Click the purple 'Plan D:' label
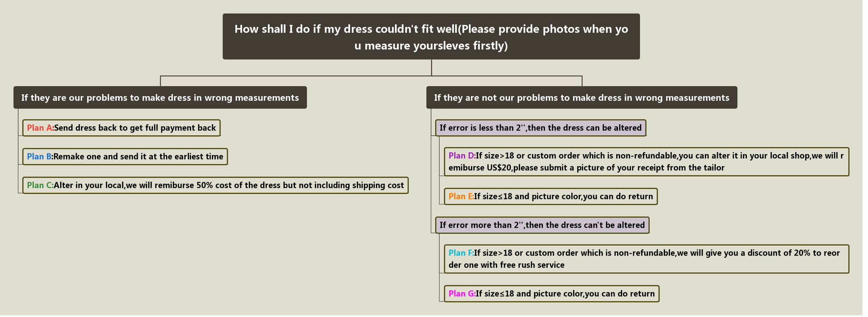Viewport: 868px width, 317px height. (462, 156)
